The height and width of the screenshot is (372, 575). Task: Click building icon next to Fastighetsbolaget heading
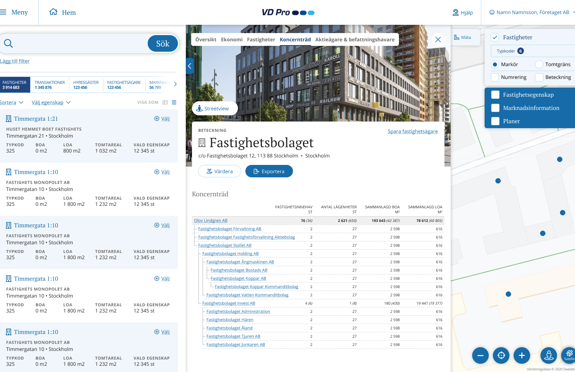point(202,143)
